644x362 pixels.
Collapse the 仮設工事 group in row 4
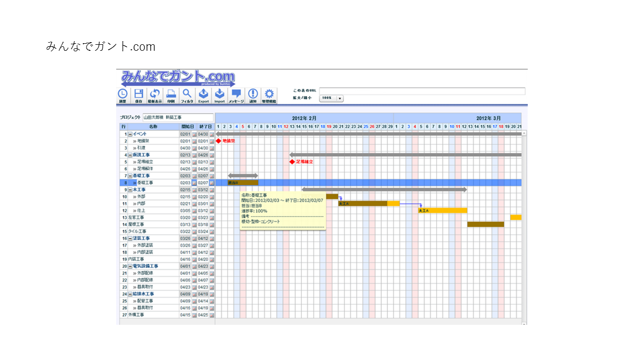(x=130, y=155)
